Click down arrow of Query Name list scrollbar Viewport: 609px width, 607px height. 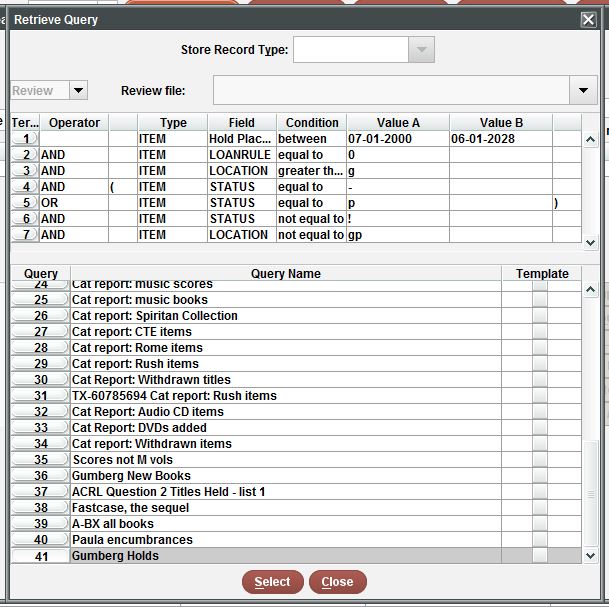coord(590,556)
